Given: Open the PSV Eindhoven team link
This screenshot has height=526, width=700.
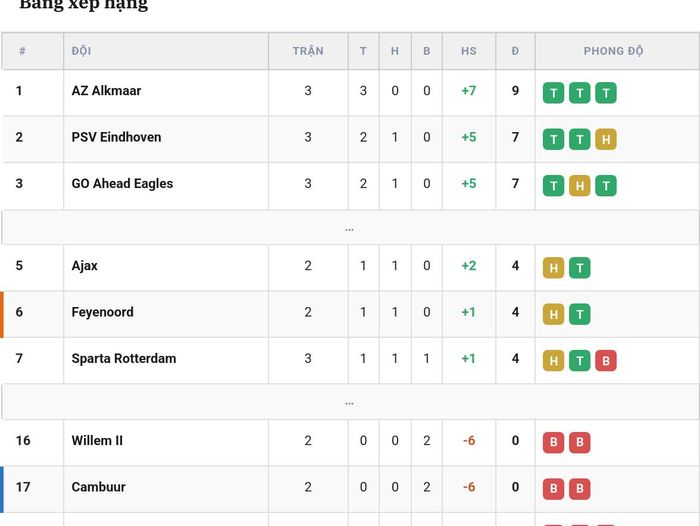Looking at the screenshot, I should click(116, 137).
